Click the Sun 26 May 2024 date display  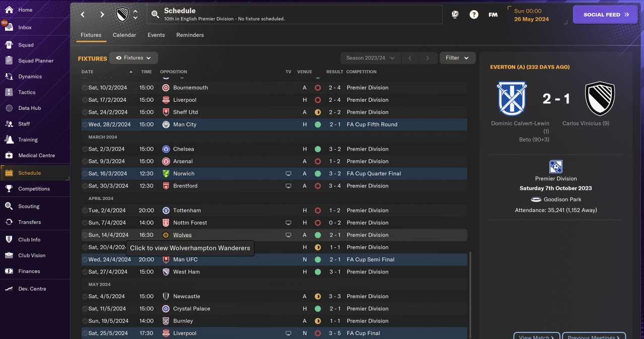[531, 15]
